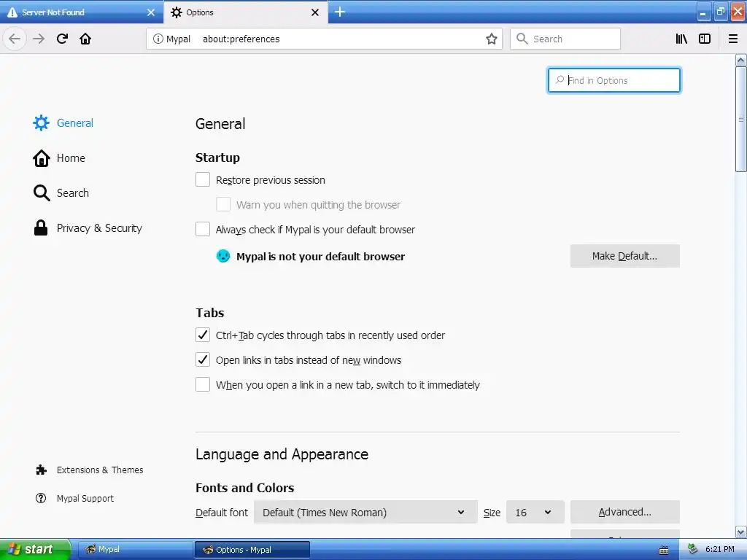Open the Privacy & Security category
Screen dimensions: 747x560
tap(88, 228)
